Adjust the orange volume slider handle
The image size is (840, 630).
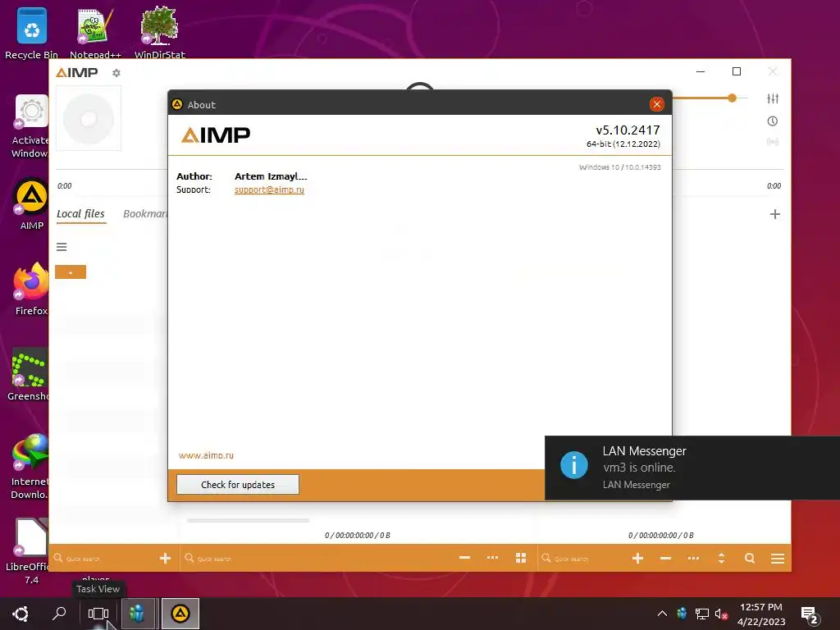click(x=733, y=98)
